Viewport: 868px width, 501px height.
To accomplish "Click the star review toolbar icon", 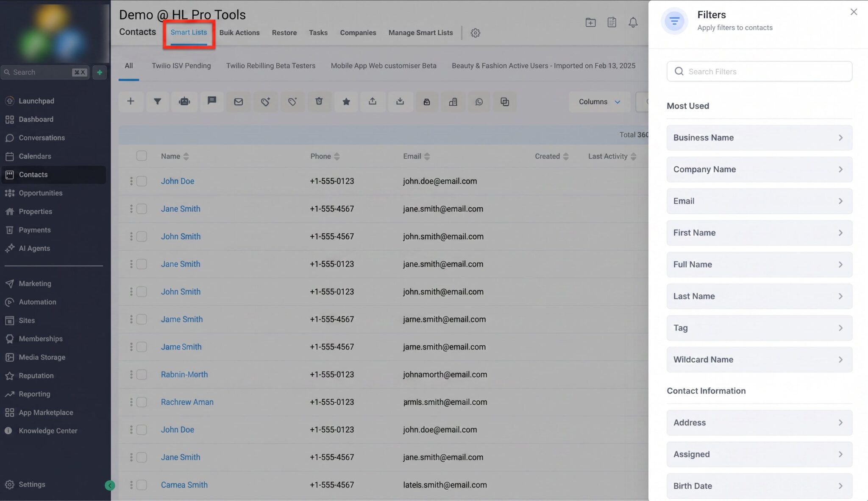I will [346, 101].
